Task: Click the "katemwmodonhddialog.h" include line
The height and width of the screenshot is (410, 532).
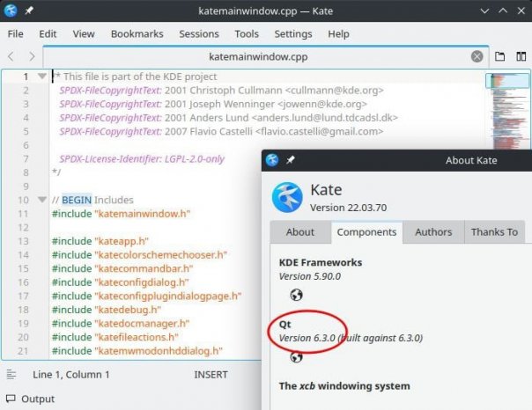Action: (137, 351)
